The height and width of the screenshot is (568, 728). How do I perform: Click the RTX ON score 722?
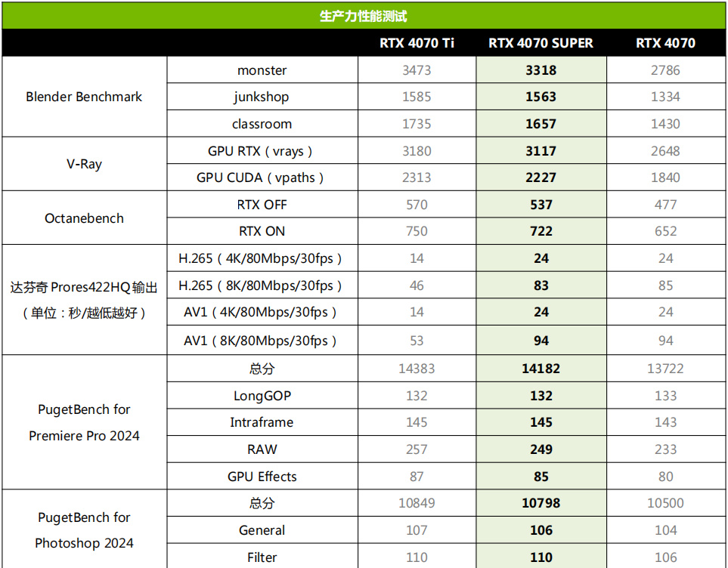click(541, 231)
